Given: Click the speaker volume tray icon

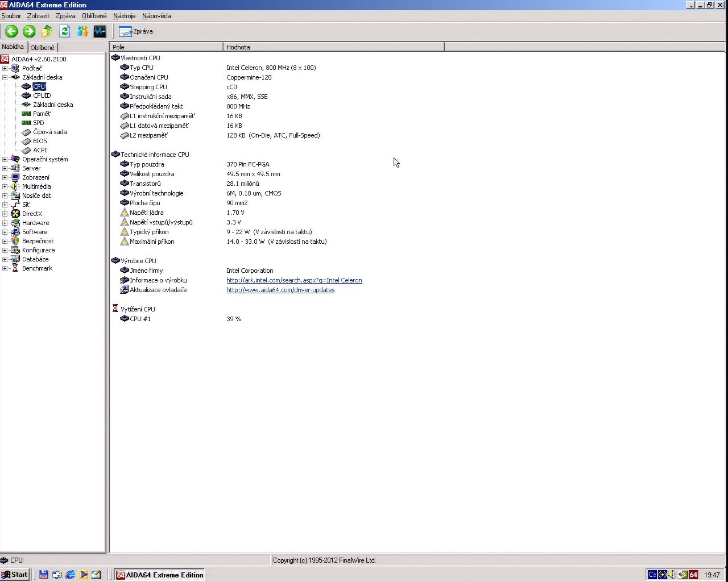Looking at the screenshot, I should [673, 575].
